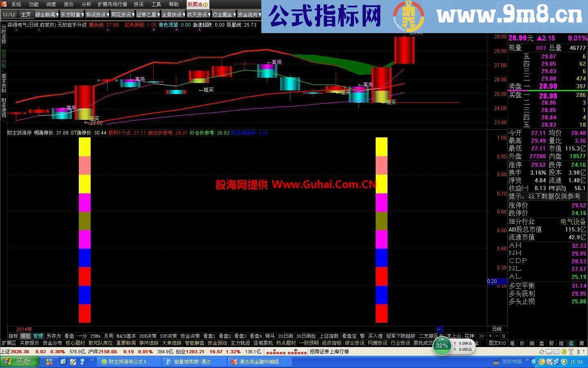Toggle the 指 view in the right panel strip

click(561, 343)
